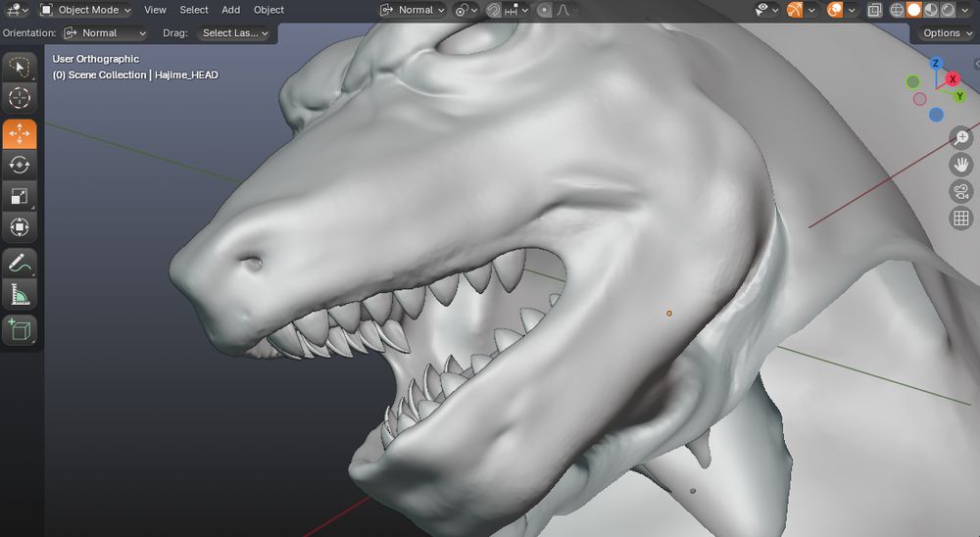Switch to orthographic/perspective grid button
This screenshot has height=537, width=980.
click(x=961, y=219)
